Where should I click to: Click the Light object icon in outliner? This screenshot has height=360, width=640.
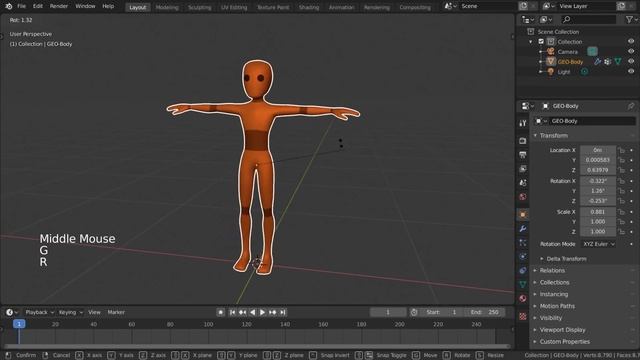tap(551, 72)
